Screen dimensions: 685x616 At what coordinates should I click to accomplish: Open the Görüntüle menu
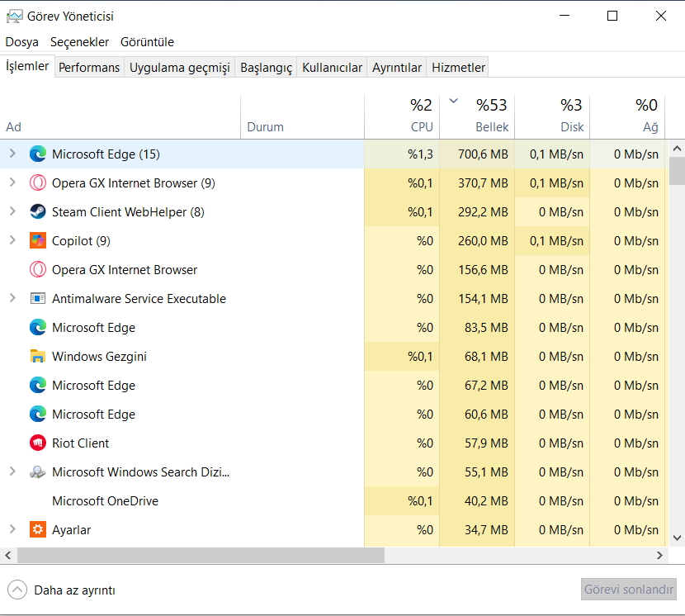tap(147, 42)
